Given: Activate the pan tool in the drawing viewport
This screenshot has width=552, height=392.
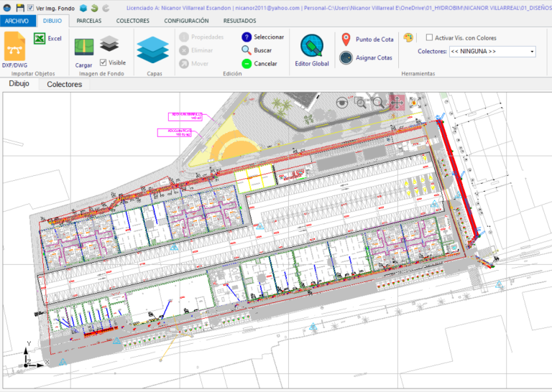Looking at the screenshot, I should tap(396, 102).
